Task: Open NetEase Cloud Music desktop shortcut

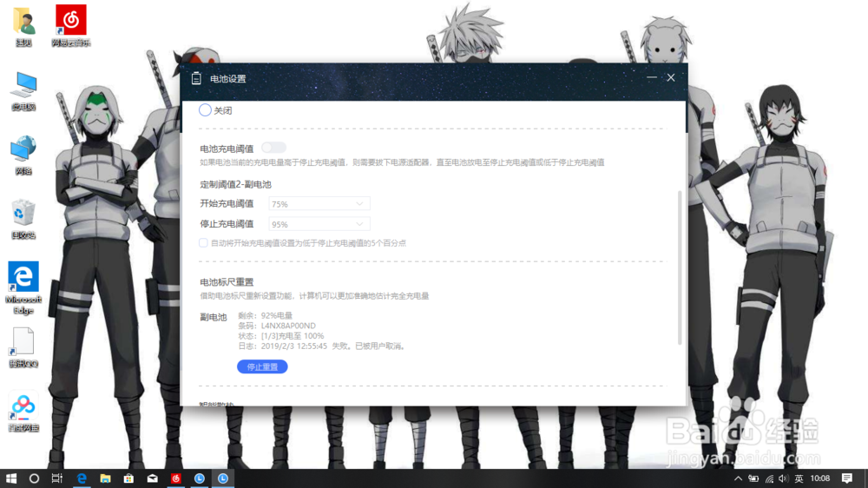Action: click(x=71, y=25)
